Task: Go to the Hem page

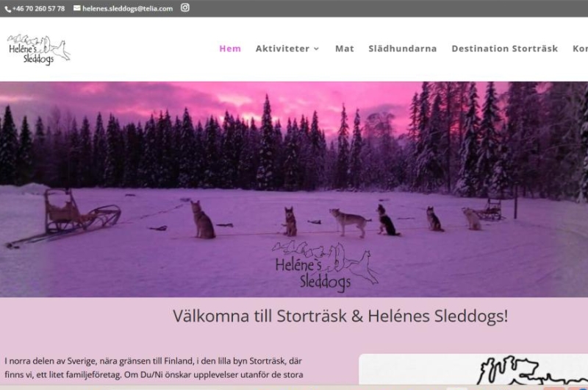Action: coord(230,49)
